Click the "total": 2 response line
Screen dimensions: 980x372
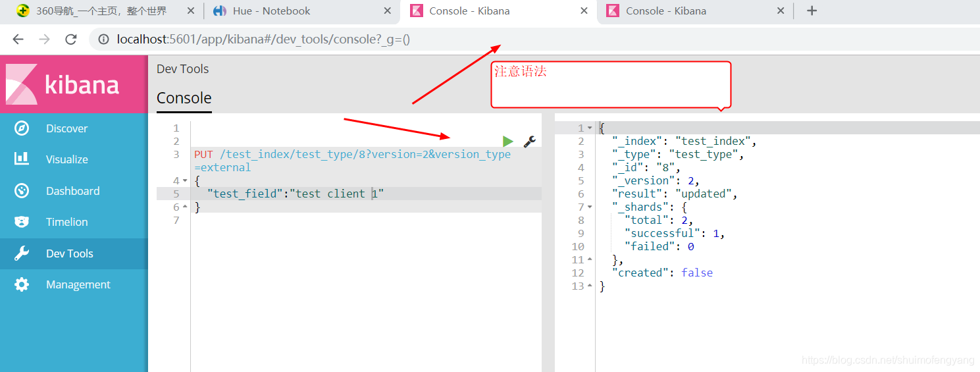pos(659,220)
